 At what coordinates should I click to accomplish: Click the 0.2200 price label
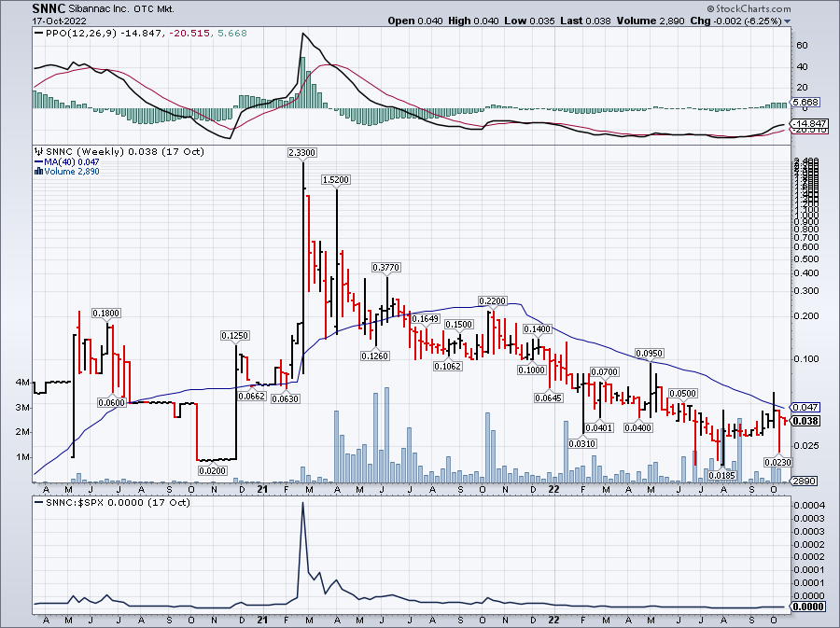[x=492, y=300]
